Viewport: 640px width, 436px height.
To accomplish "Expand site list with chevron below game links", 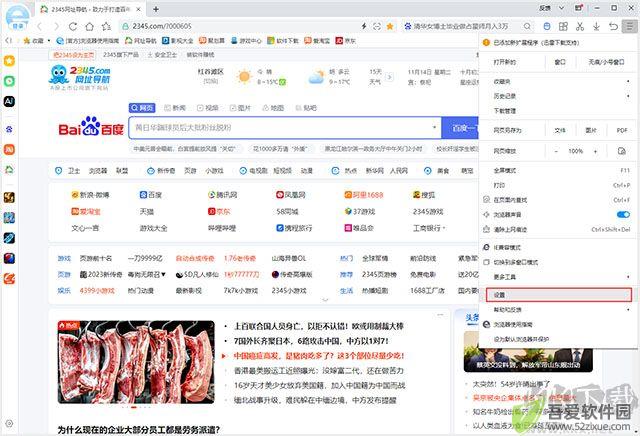I will pos(325,300).
